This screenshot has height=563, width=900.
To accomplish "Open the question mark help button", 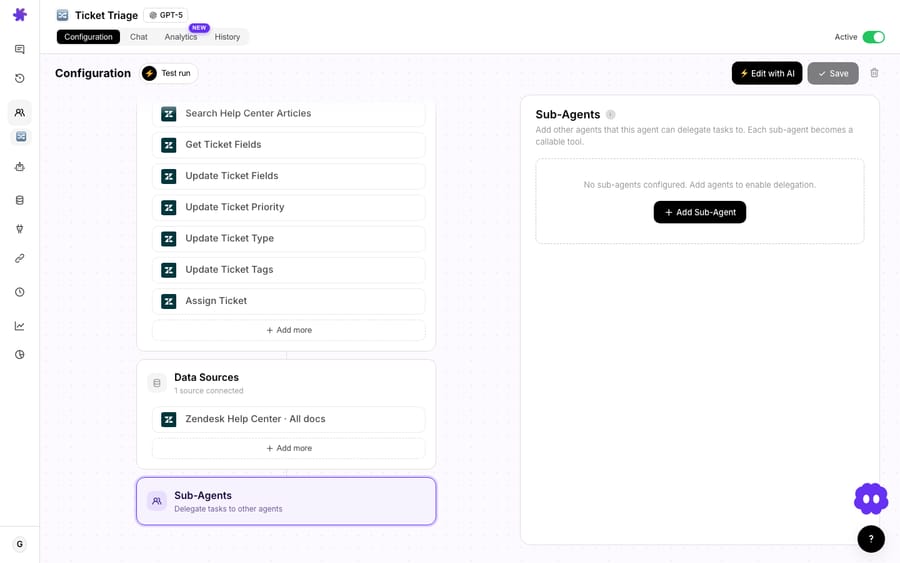I will click(x=871, y=539).
